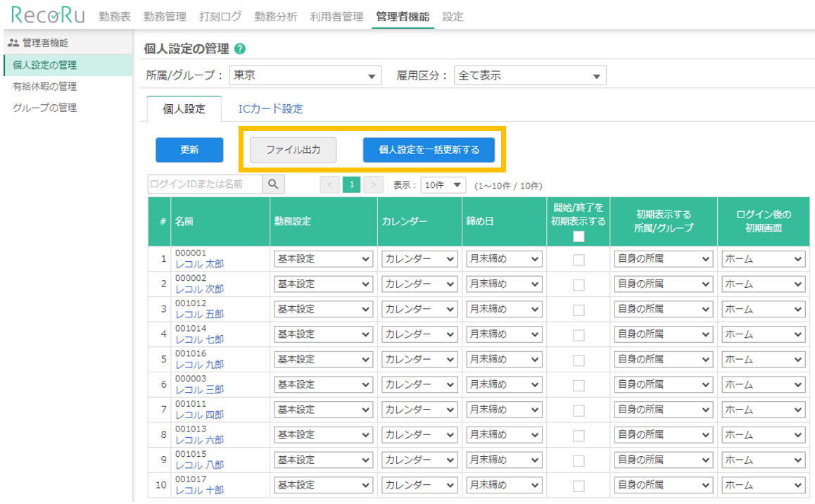This screenshot has height=504, width=815.
Task: Open the 勤務分析 menu
Action: coord(275,17)
